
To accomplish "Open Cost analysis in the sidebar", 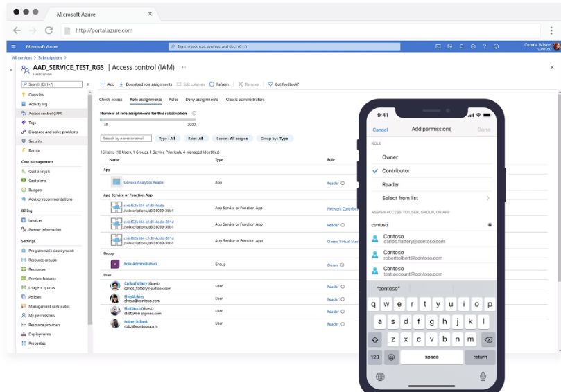I will tap(39, 172).
